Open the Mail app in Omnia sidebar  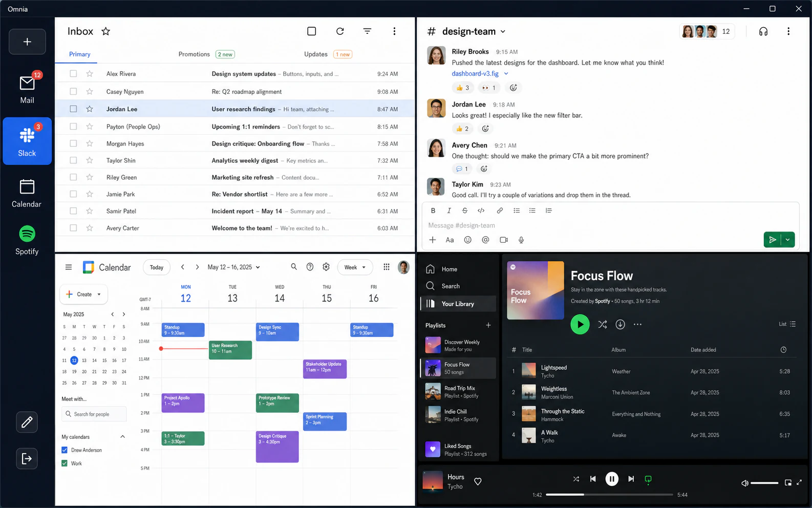pos(27,88)
